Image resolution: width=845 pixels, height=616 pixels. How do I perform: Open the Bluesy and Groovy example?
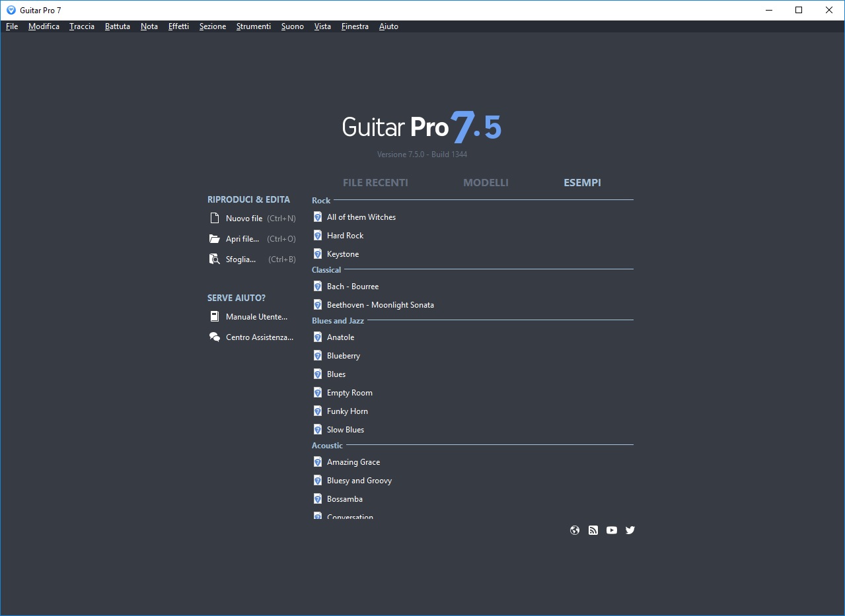(x=359, y=480)
